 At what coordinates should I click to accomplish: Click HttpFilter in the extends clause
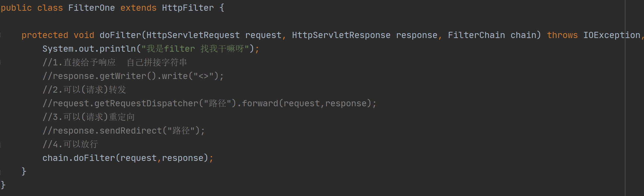coord(188,8)
